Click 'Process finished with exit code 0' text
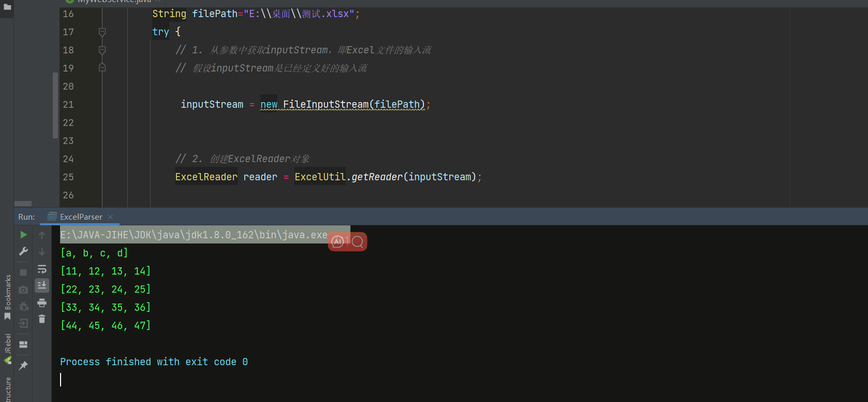The image size is (868, 402). [154, 362]
